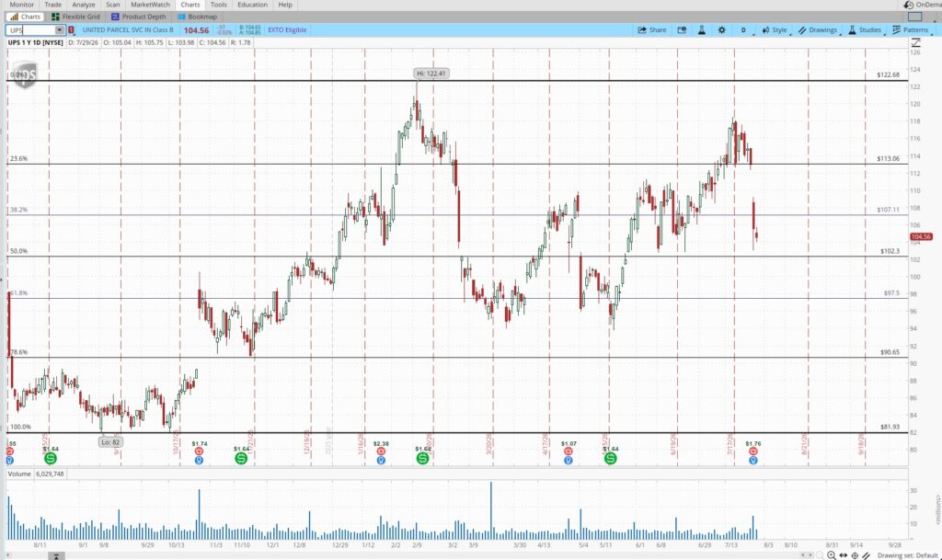Open the D timeframe selector

[x=743, y=30]
